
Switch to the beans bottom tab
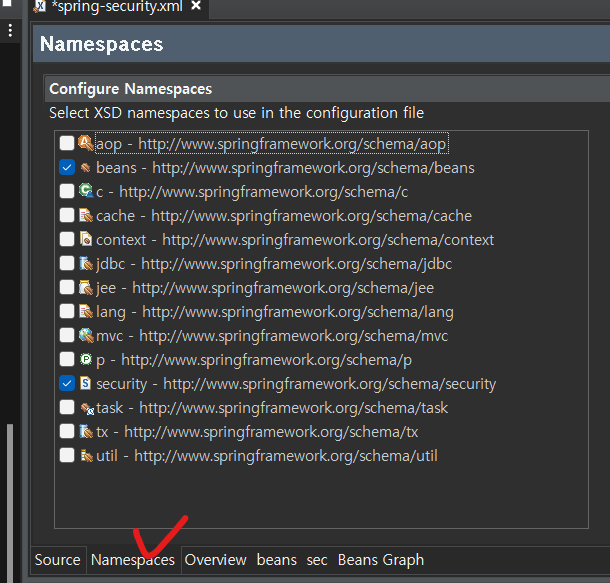click(277, 560)
